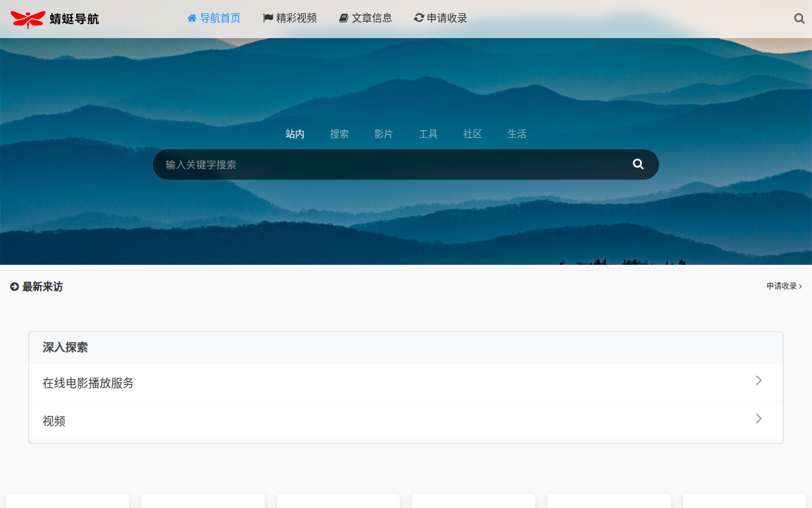This screenshot has height=508, width=812.
Task: Click the book icon beside 文章信息
Action: 344,18
